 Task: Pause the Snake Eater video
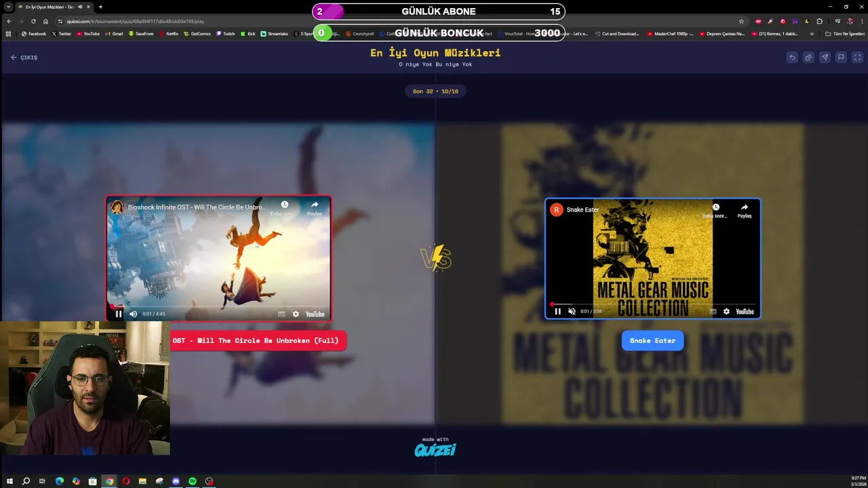coord(557,312)
